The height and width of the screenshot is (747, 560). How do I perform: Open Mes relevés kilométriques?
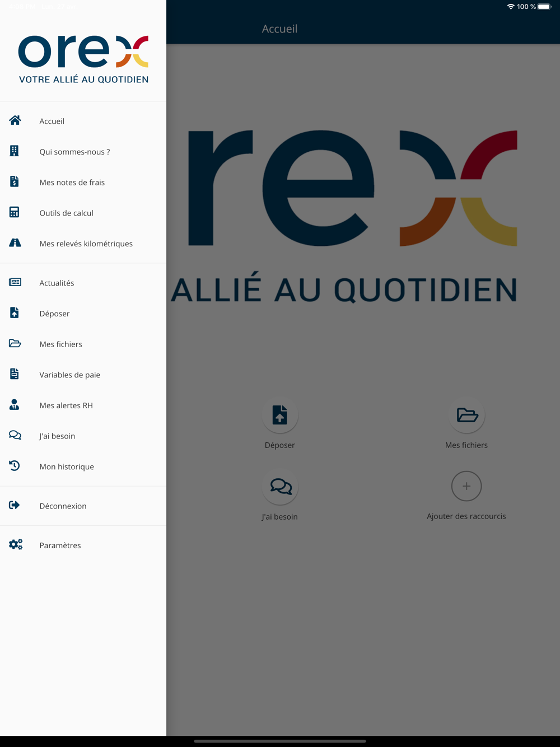(x=83, y=244)
